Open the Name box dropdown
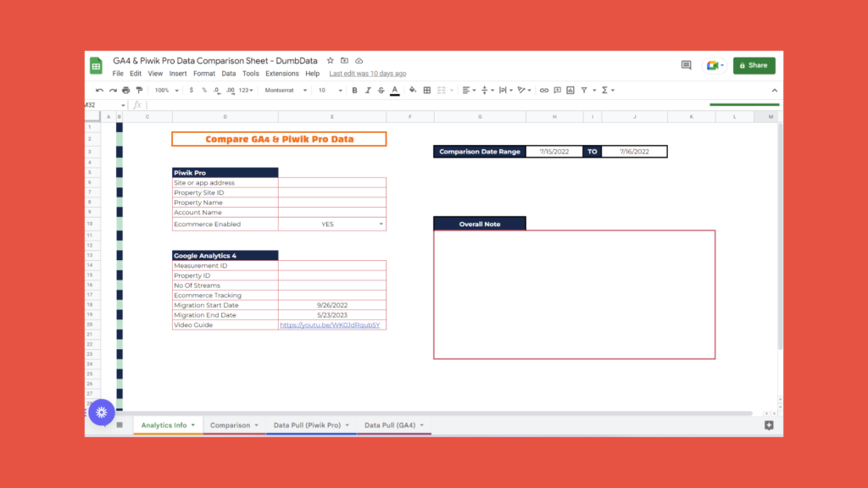 [123, 105]
